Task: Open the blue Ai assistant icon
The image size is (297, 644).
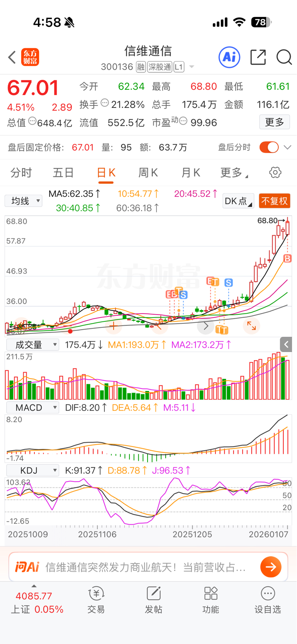Action: pos(229,57)
